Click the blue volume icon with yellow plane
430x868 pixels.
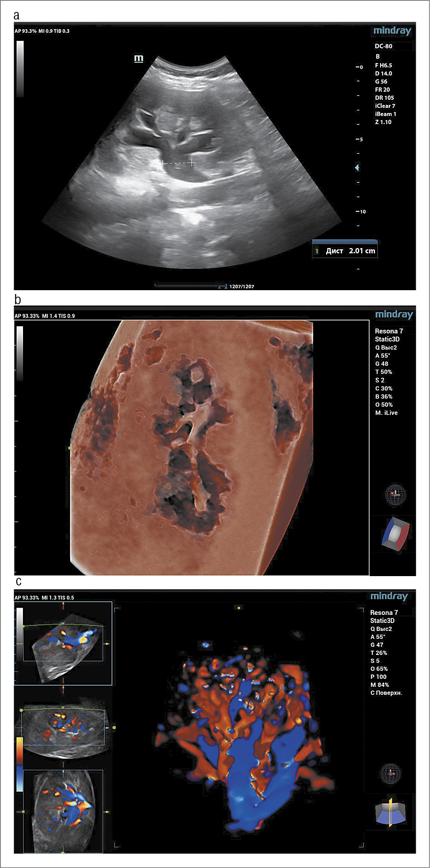click(x=390, y=812)
